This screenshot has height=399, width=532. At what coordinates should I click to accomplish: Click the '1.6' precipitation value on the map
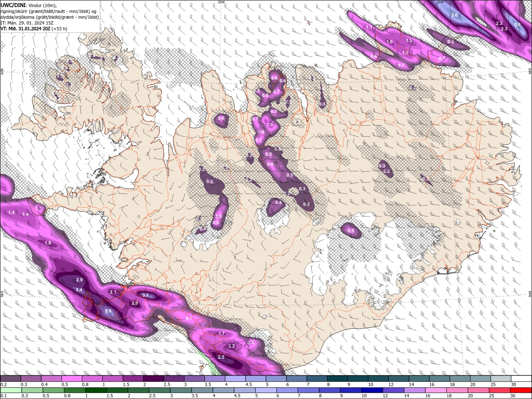389,42
